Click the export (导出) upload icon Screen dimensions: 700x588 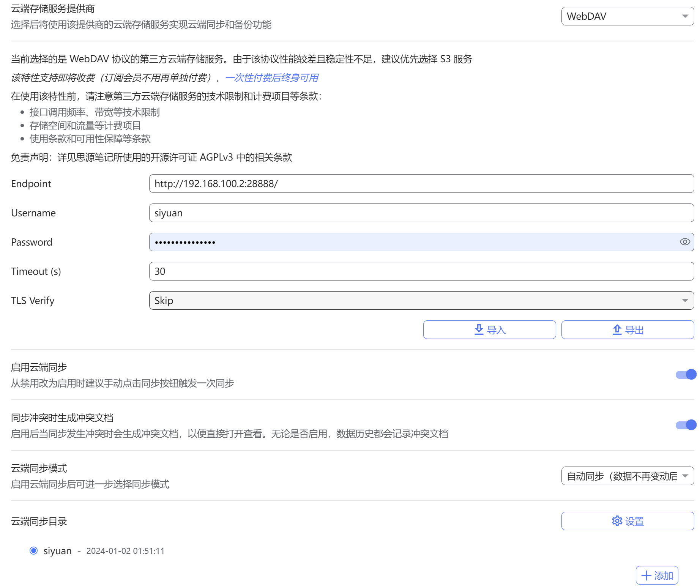[617, 329]
